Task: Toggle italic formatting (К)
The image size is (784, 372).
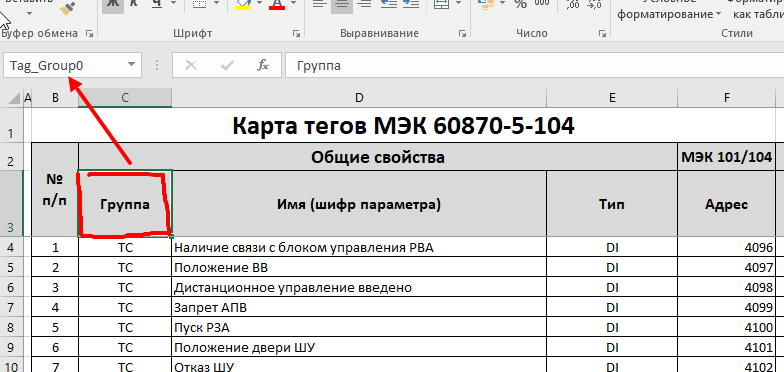Action: coord(134,4)
